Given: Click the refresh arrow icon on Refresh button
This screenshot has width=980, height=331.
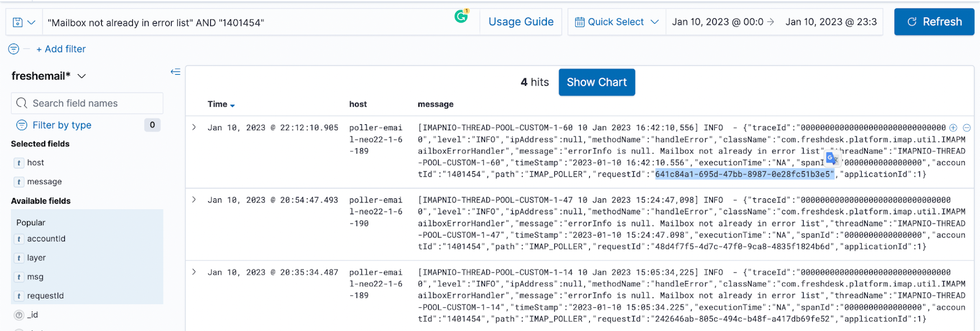Looking at the screenshot, I should 912,22.
